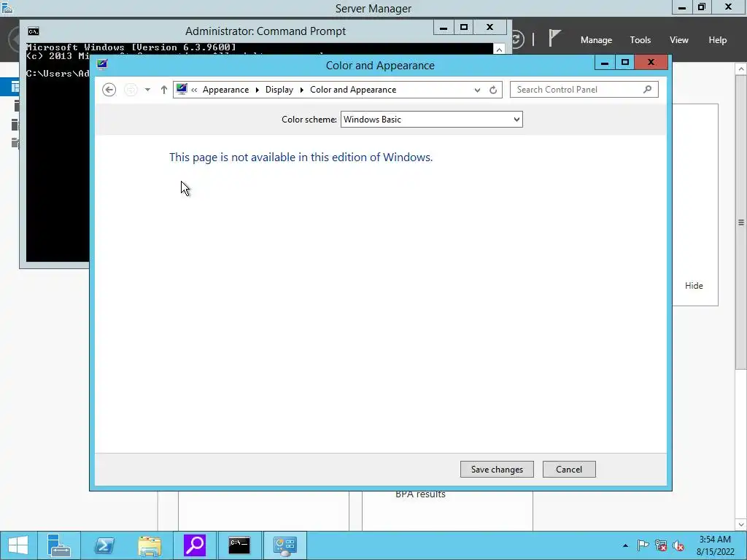747x560 pixels.
Task: Open File Explorer from the taskbar
Action: (x=150, y=545)
